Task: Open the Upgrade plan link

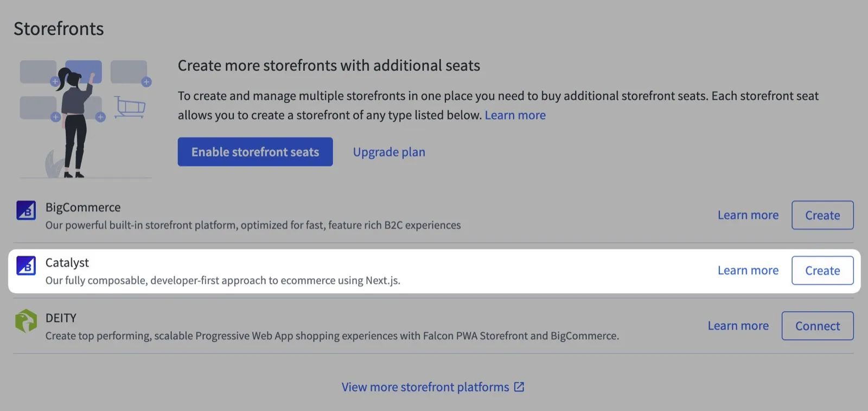Action: click(389, 152)
